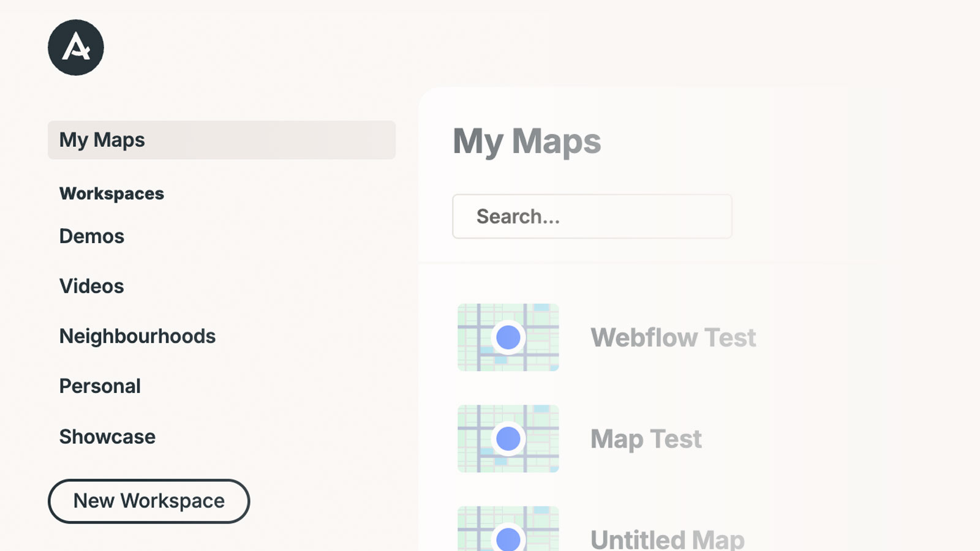The image size is (980, 551).
Task: Open the Showcase workspace
Action: click(x=107, y=437)
